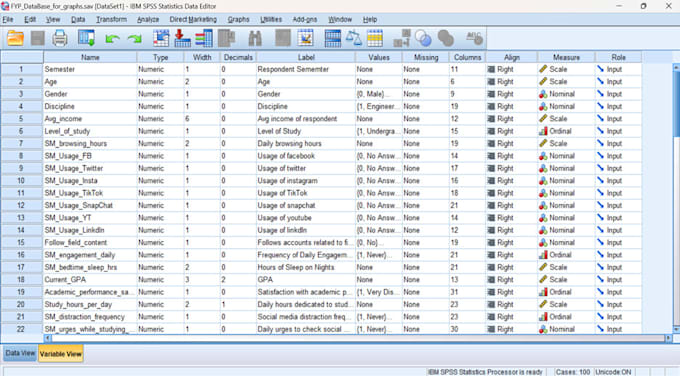Open Role cell for Semester row
Viewport: 680px width, 376px height.
point(618,69)
